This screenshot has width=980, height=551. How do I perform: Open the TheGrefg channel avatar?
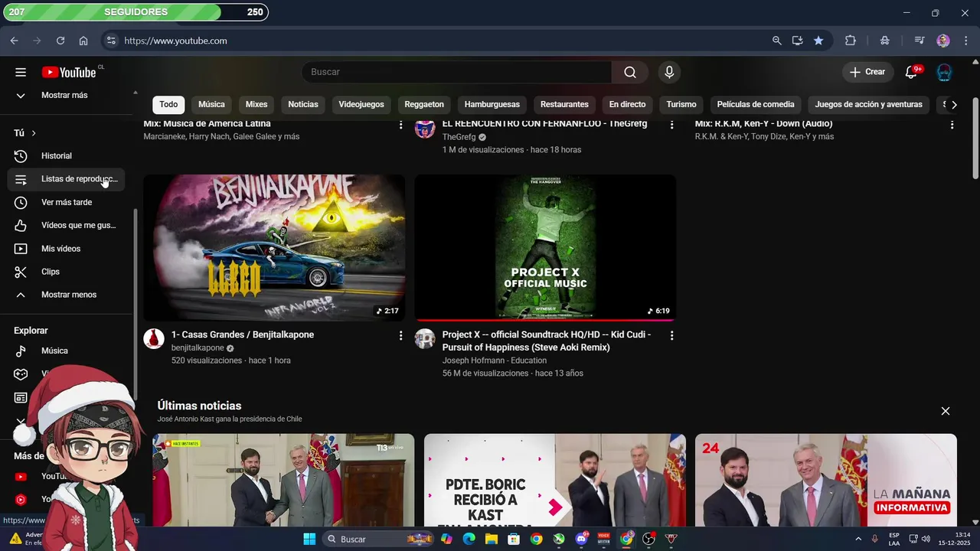(x=425, y=128)
